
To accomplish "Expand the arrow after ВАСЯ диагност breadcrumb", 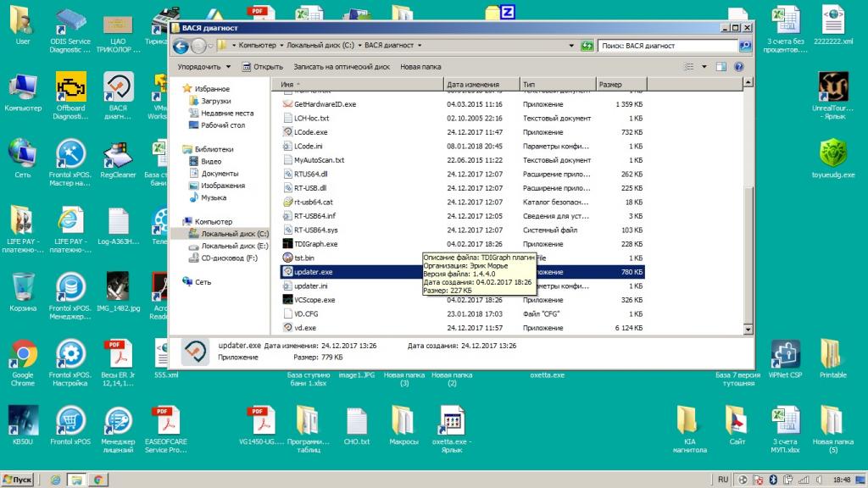I will (419, 46).
